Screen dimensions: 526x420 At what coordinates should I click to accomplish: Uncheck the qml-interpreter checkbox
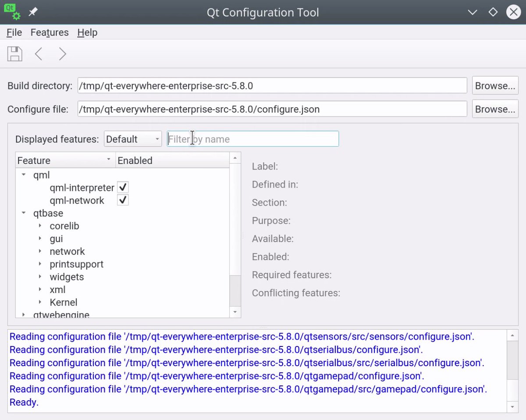tap(123, 187)
